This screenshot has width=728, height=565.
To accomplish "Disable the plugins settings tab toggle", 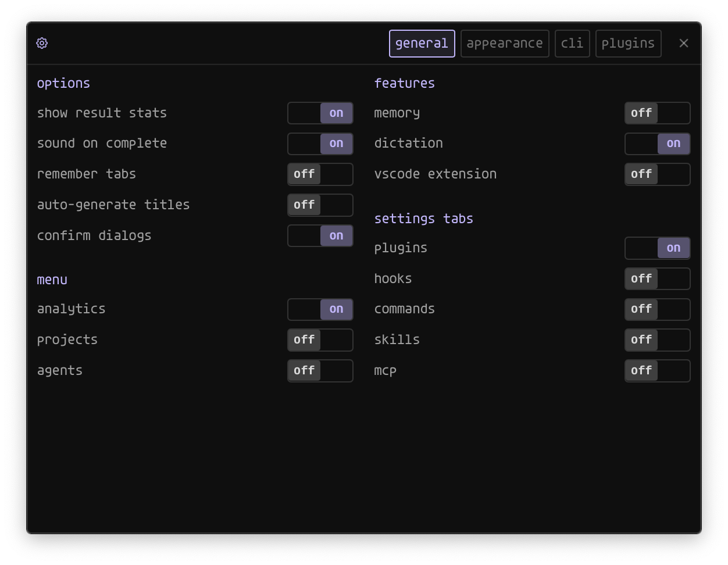I will (657, 248).
